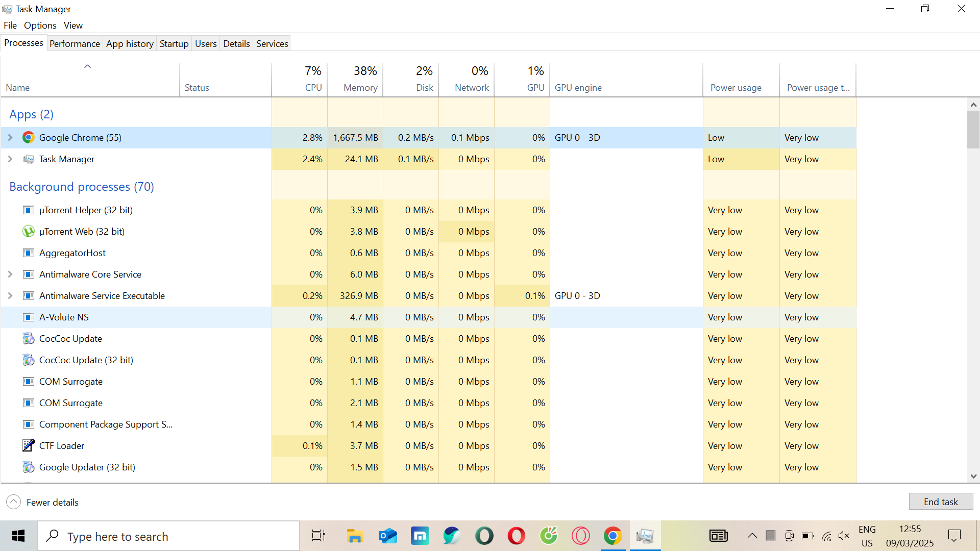
Task: Open the View menu
Action: pos(73,26)
